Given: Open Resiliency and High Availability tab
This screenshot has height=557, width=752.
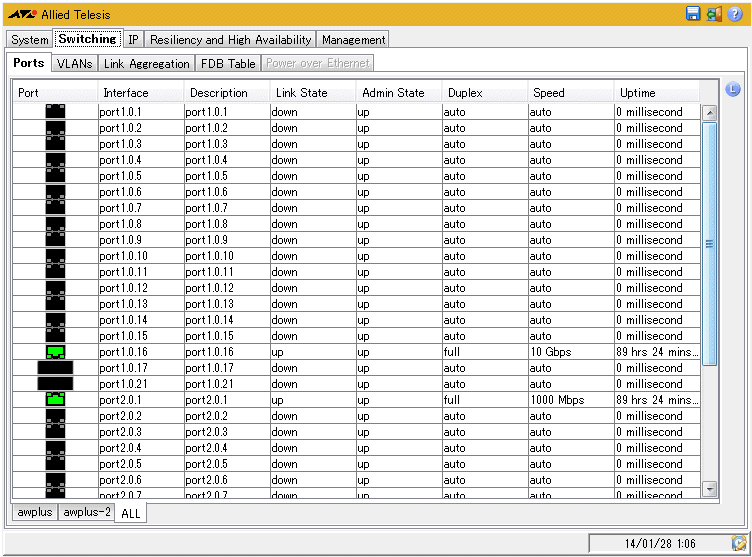Looking at the screenshot, I should pyautogui.click(x=231, y=39).
